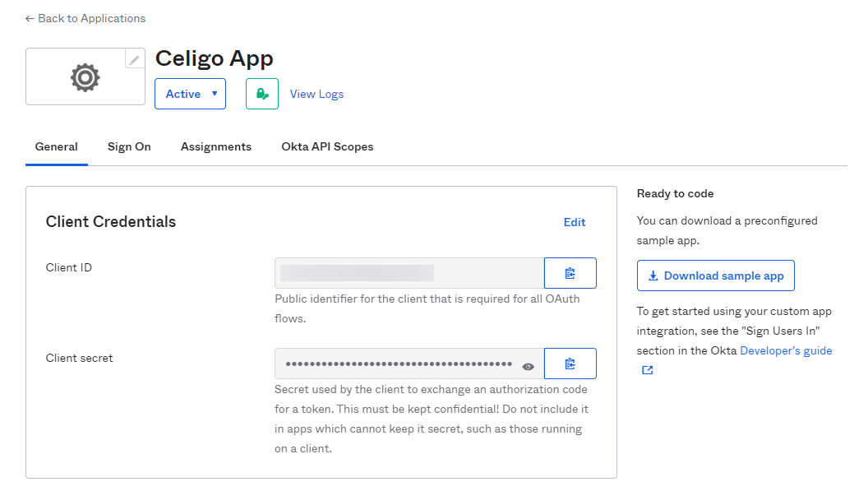868x491 pixels.
Task: Click the Ready to code heading
Action: coord(675,194)
